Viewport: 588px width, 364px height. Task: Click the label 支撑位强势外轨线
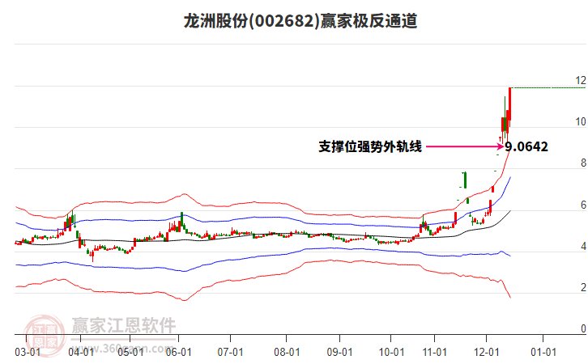coord(370,146)
